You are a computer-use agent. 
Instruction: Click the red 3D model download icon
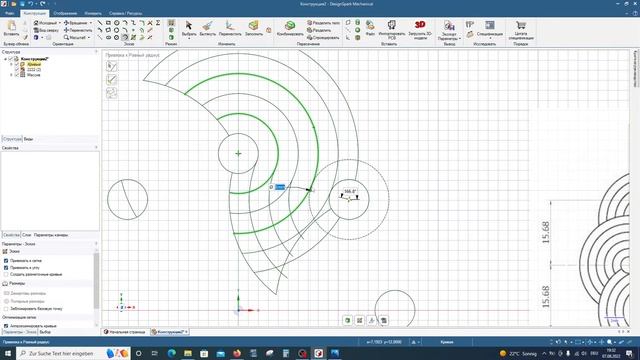(x=420, y=25)
